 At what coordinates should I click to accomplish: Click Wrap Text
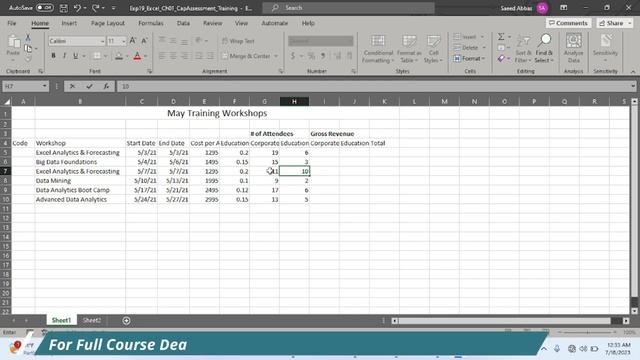pos(238,41)
